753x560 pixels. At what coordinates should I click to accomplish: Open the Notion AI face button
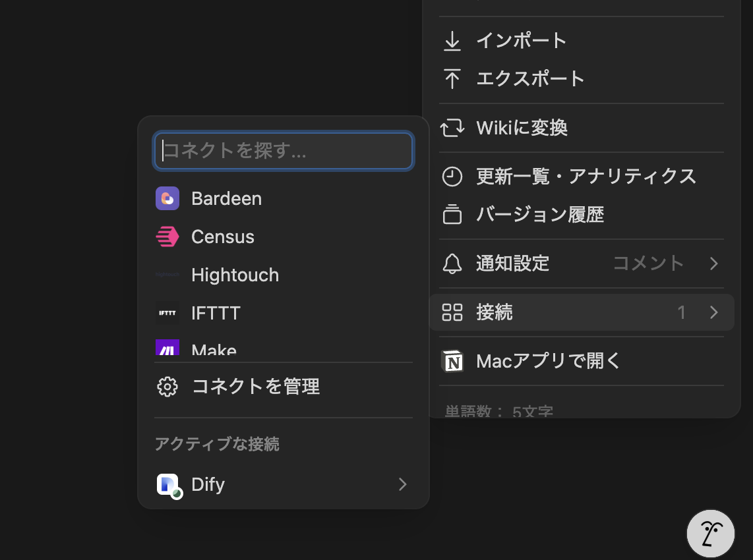pos(710,534)
